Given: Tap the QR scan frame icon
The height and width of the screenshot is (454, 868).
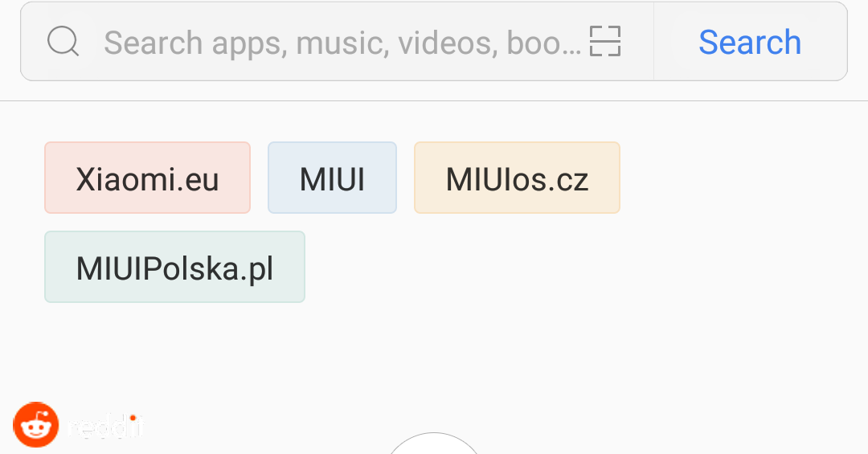Looking at the screenshot, I should click(x=605, y=42).
